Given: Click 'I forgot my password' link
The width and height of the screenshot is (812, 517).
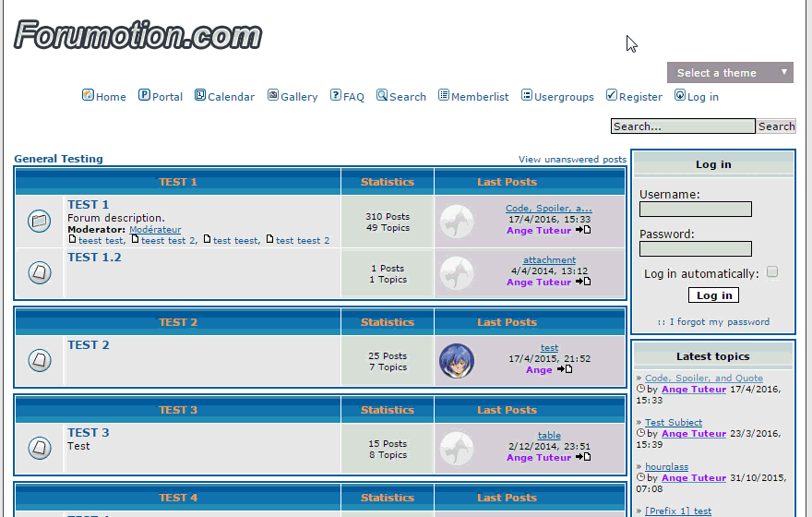Looking at the screenshot, I should pos(719,321).
